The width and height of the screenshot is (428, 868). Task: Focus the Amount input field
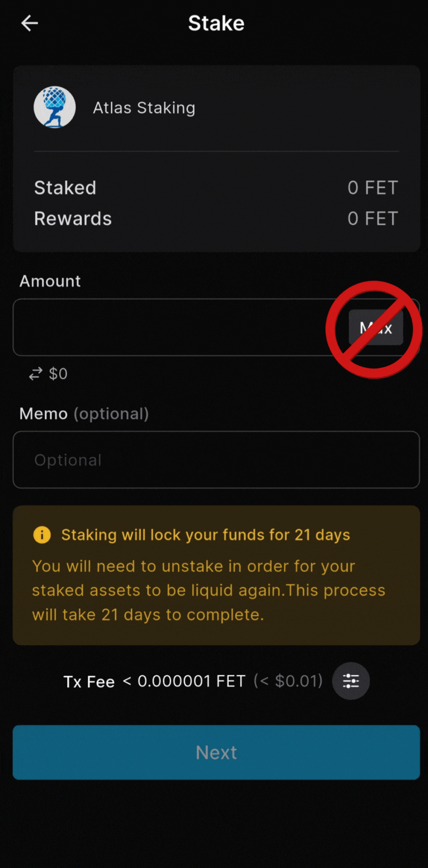tap(149, 327)
